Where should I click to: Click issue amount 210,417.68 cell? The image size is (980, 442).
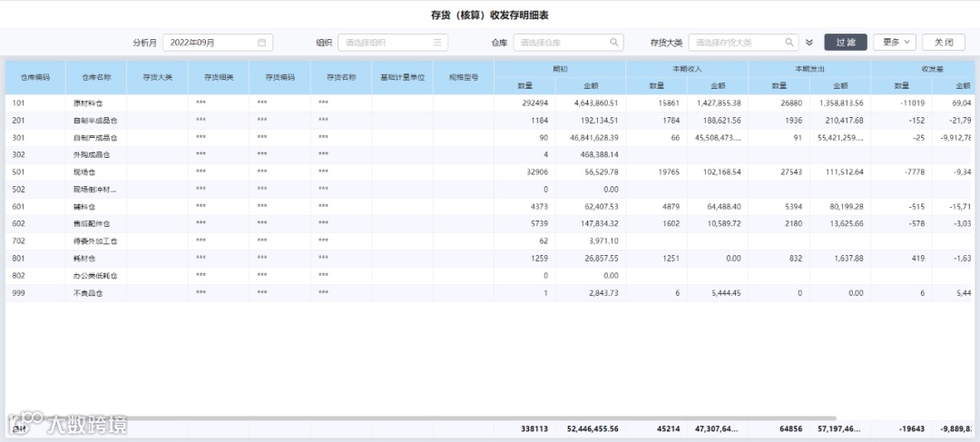pos(840,121)
